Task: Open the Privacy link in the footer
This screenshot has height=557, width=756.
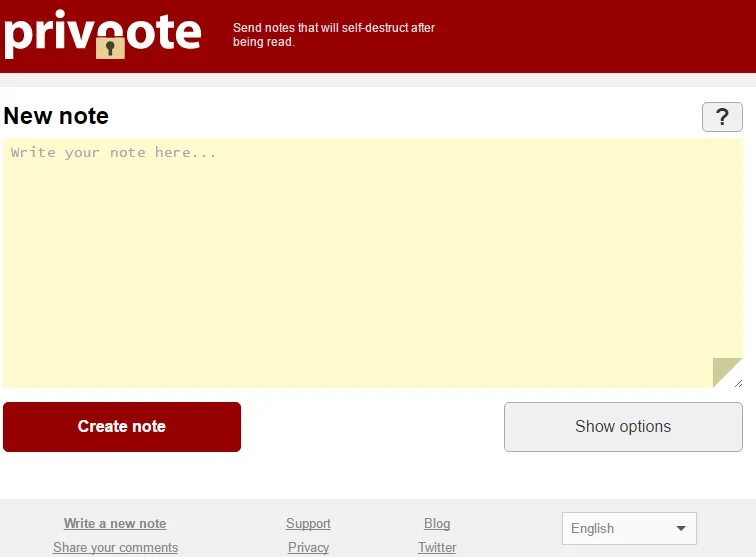Action: [x=308, y=547]
